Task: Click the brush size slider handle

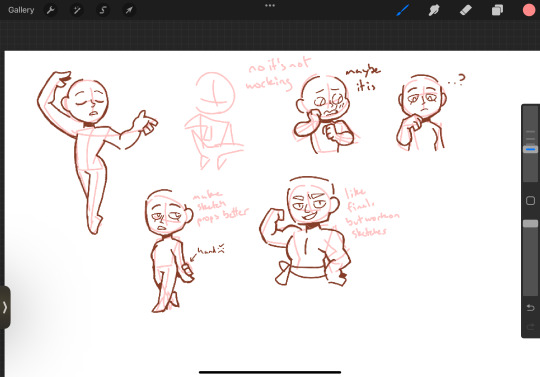Action: 530,149
